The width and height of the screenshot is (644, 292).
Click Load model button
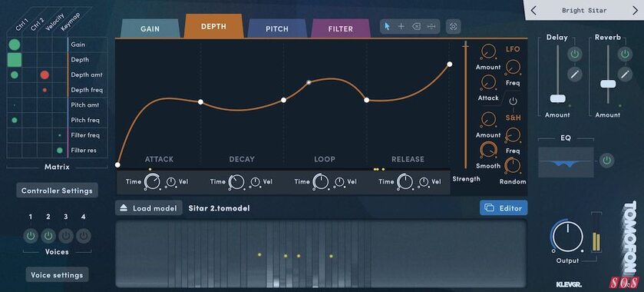point(149,208)
